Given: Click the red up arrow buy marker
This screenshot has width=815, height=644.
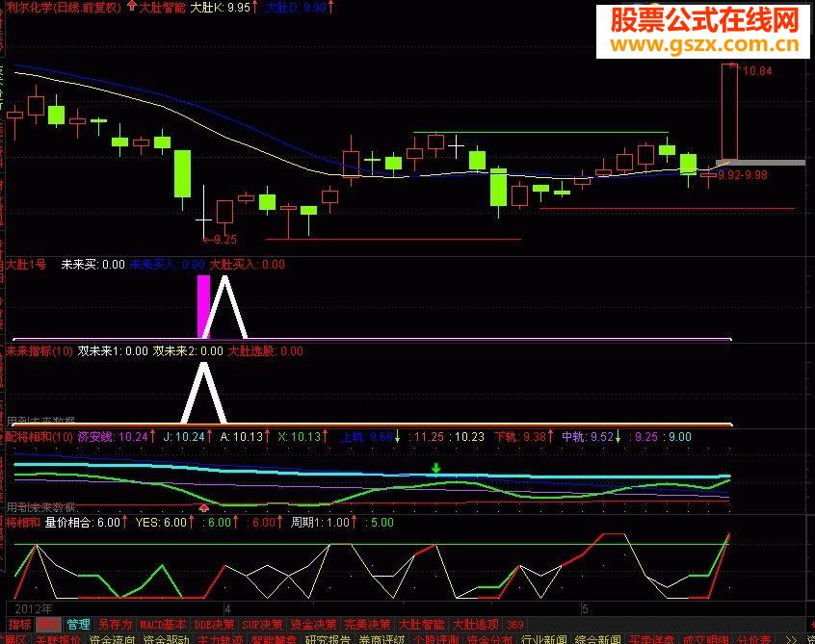Looking at the screenshot, I should click(204, 507).
